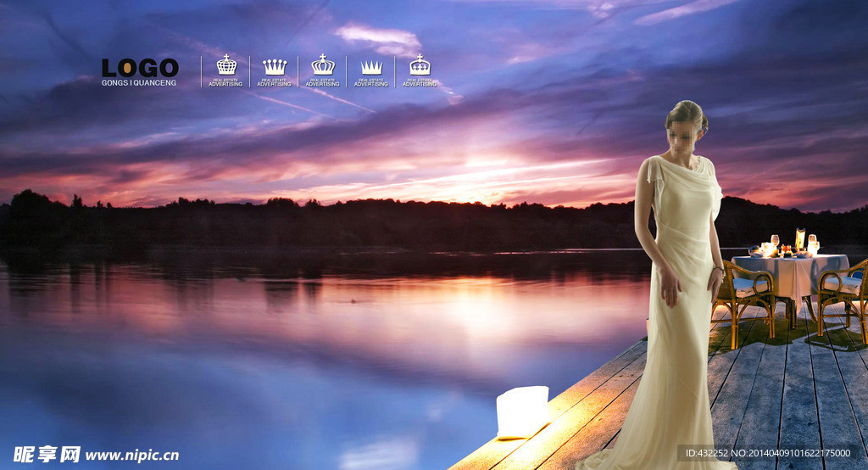Click the lattice-patterned crown icon with cross
The image size is (868, 470).
click(226, 64)
